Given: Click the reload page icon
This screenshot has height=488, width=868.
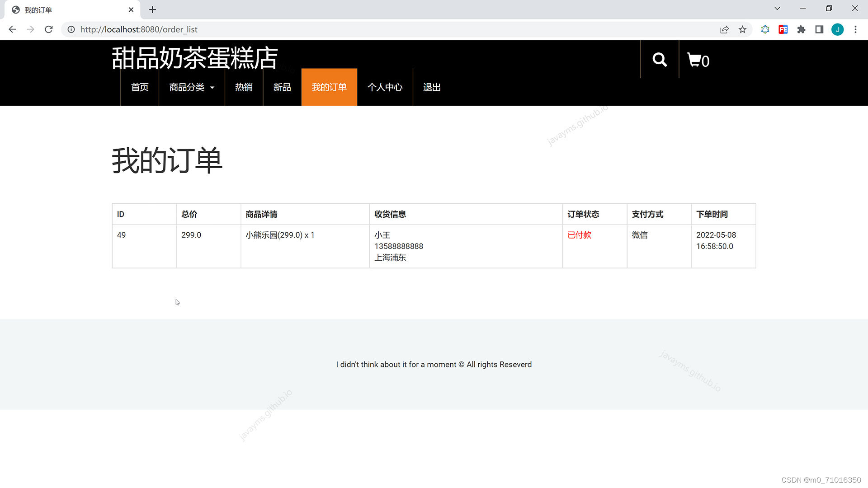Looking at the screenshot, I should 48,29.
